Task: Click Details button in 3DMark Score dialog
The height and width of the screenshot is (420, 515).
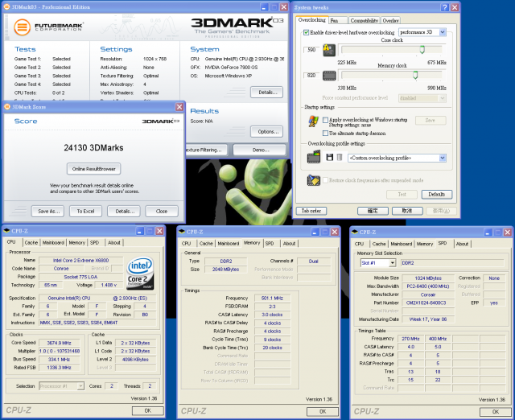Action: (125, 211)
